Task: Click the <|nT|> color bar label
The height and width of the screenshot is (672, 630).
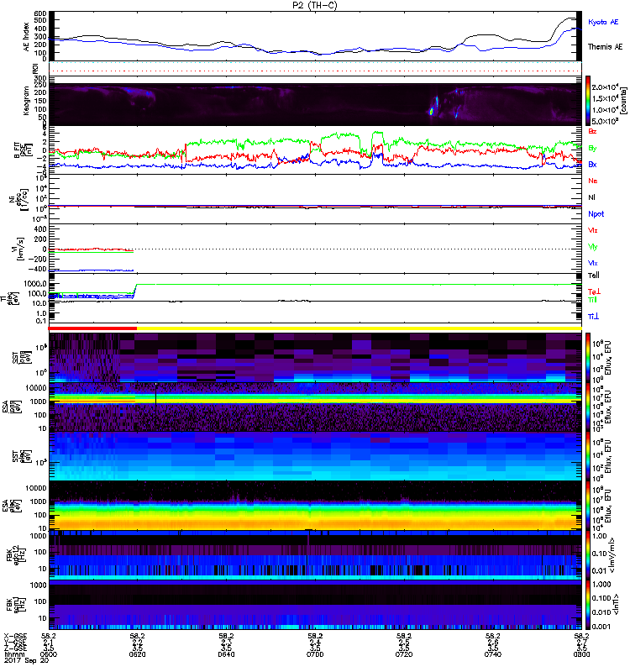Action: tap(616, 604)
